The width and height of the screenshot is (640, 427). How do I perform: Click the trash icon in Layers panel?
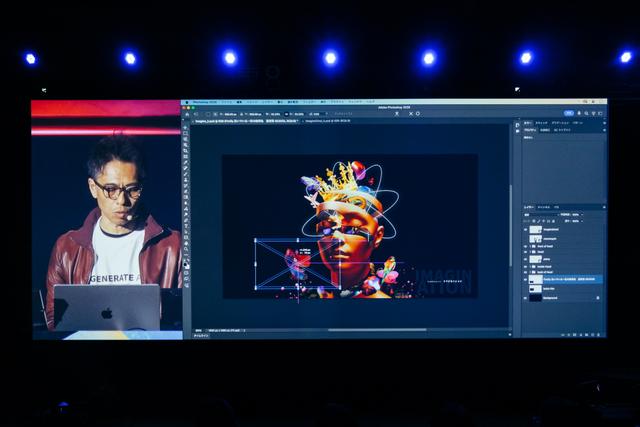pos(599,335)
